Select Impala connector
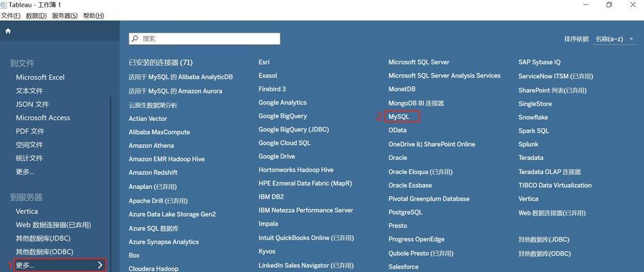This screenshot has width=644, height=272. tap(268, 224)
